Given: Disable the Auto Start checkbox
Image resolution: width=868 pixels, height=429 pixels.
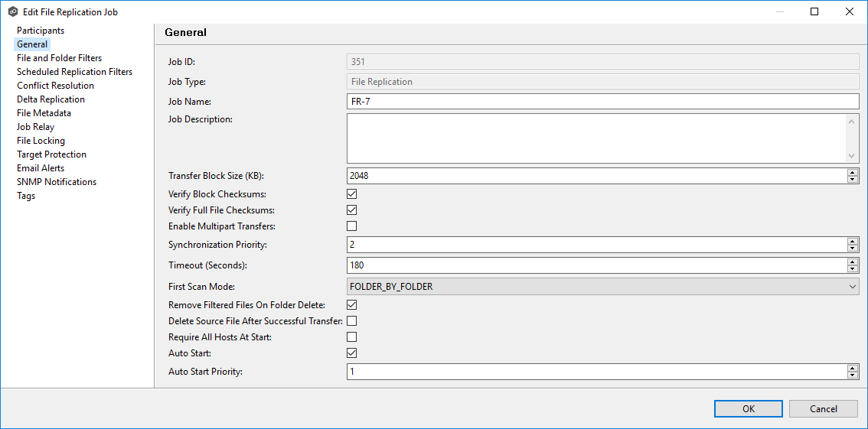Looking at the screenshot, I should (x=352, y=353).
